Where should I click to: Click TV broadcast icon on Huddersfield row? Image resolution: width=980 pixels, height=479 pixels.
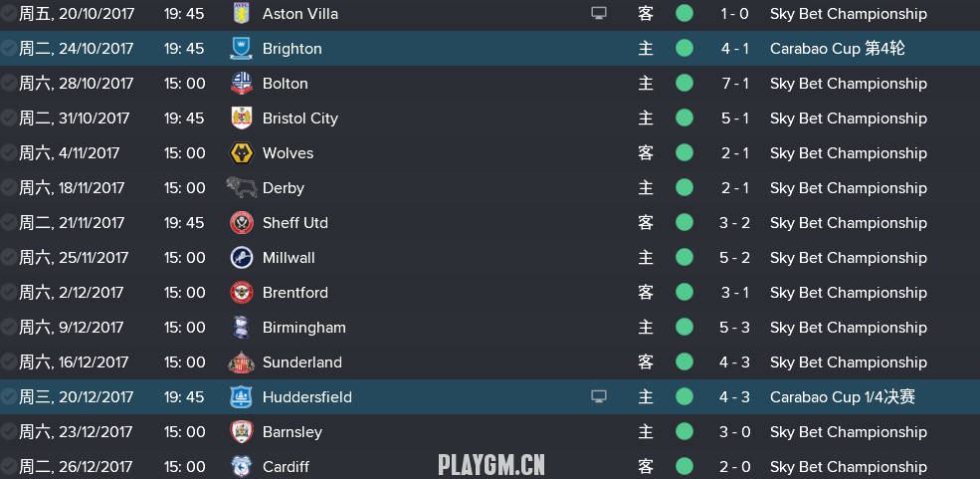coord(599,396)
